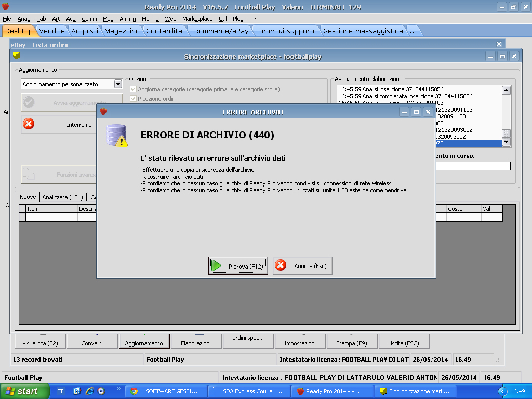Viewport: 532px width, 399px height.
Task: Launch Internet Explorer from the quick launch bar
Action: click(89, 391)
